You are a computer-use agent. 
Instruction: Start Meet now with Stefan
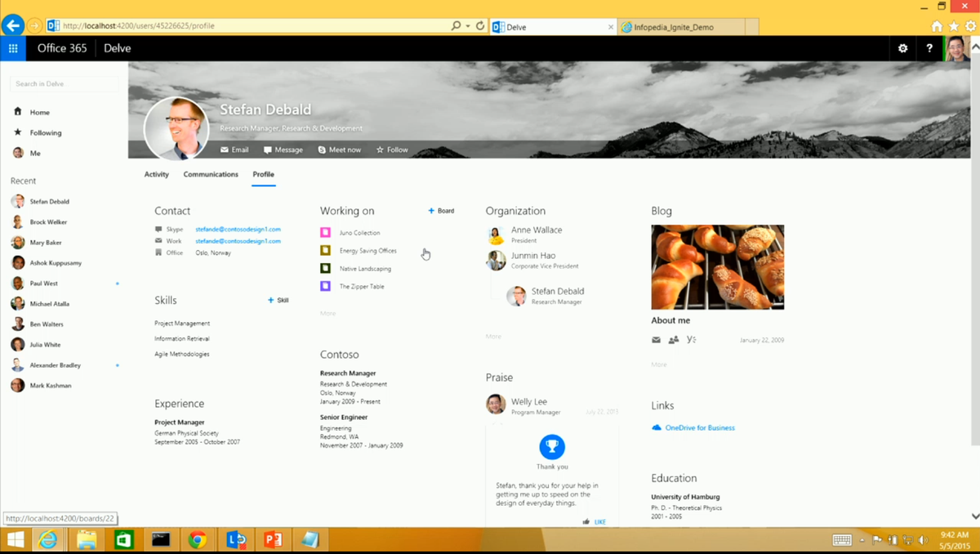[x=340, y=150]
